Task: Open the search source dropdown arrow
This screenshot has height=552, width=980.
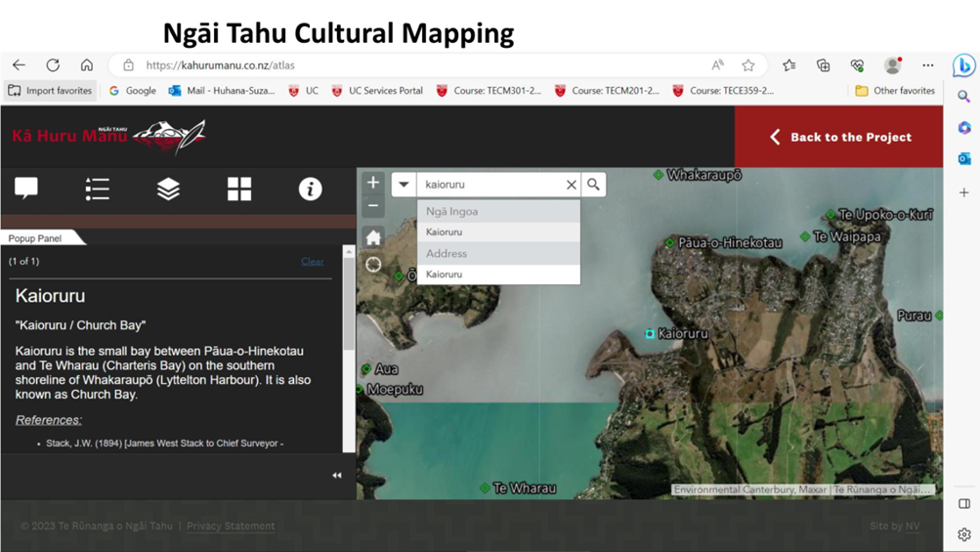Action: coord(404,185)
